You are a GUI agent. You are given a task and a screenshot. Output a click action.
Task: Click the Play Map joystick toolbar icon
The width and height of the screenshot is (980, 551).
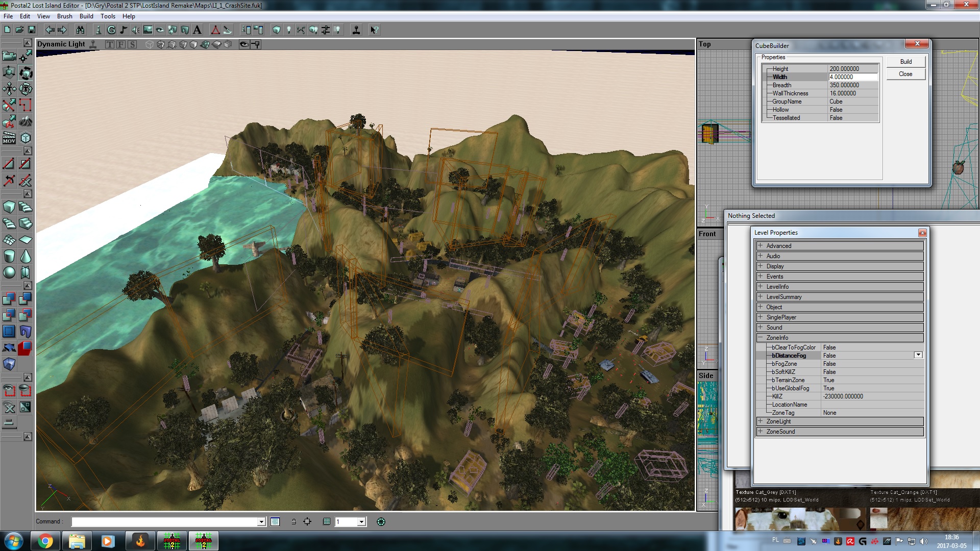pos(356,30)
